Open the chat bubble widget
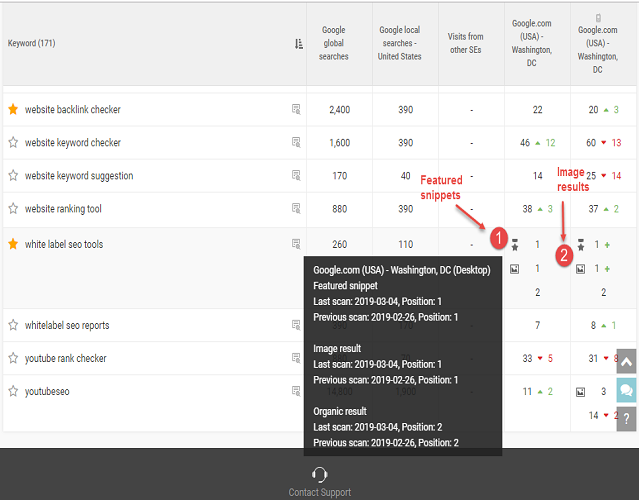 626,390
